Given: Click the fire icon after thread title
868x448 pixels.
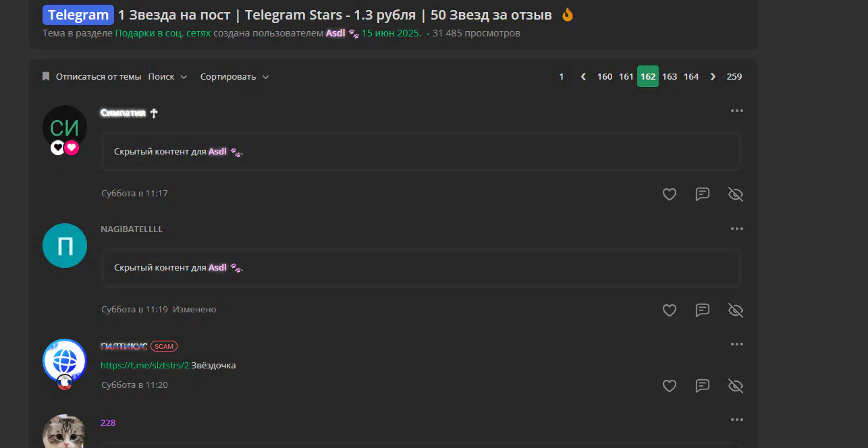Looking at the screenshot, I should click(568, 15).
